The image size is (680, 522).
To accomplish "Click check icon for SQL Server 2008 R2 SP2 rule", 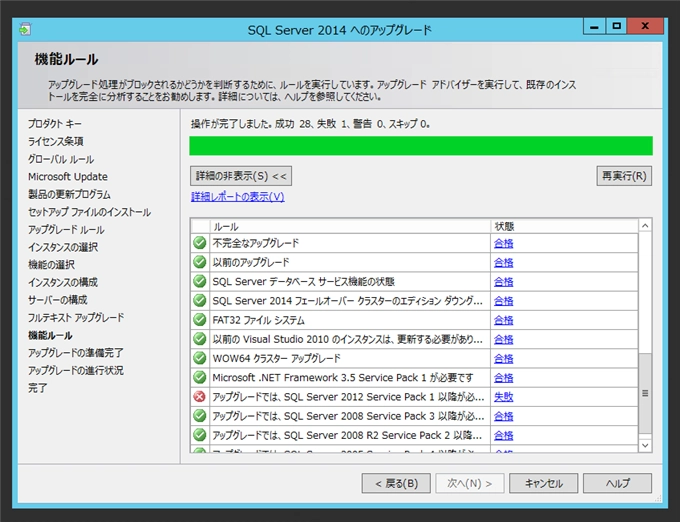I will click(199, 435).
